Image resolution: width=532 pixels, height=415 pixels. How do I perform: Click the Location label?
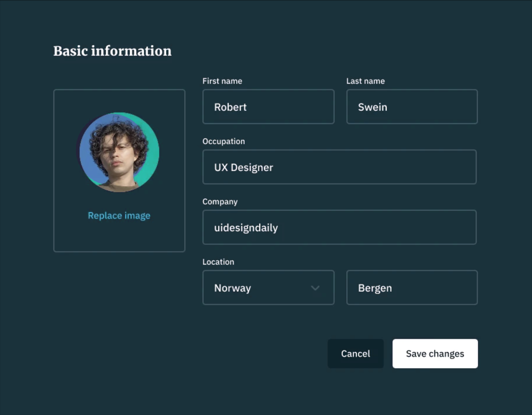coord(218,262)
